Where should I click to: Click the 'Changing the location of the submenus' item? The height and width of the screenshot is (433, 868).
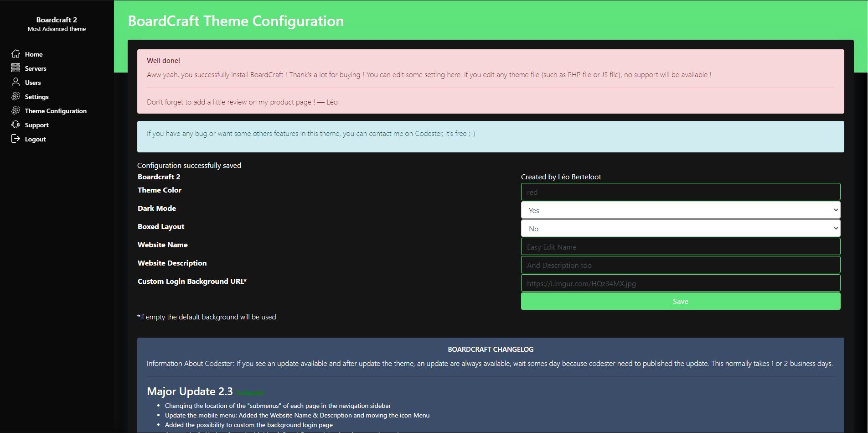tap(278, 406)
